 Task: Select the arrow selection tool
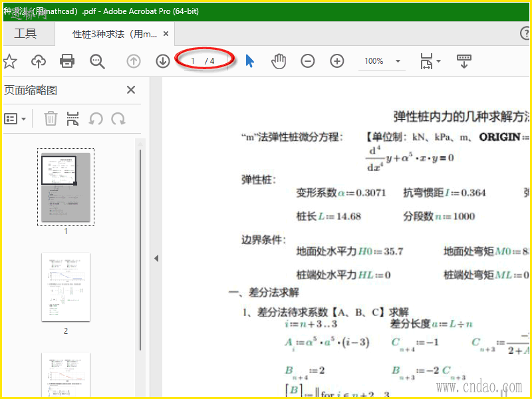(250, 61)
